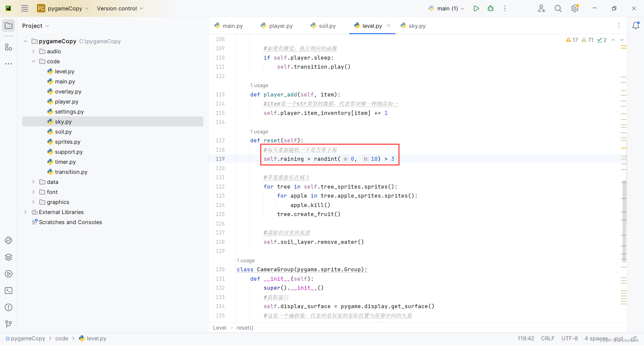
Task: Click '1 usage' hint above reset
Action: coord(259,132)
